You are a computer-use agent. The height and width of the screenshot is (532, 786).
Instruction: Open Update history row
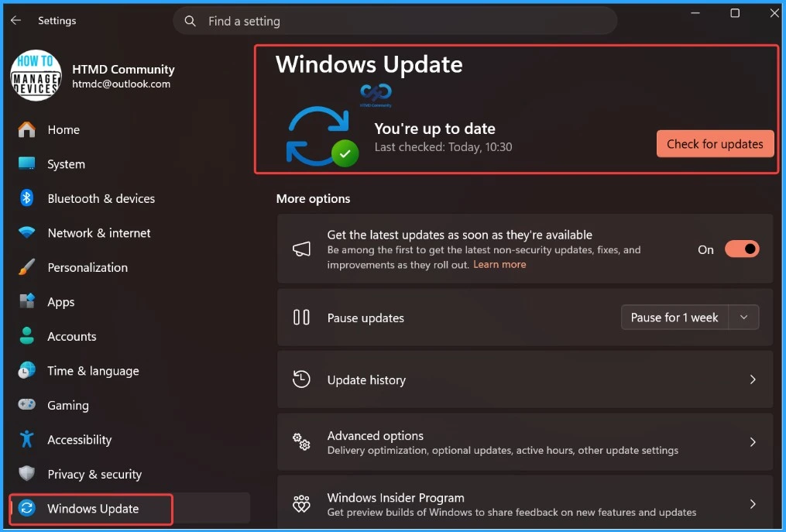[525, 379]
